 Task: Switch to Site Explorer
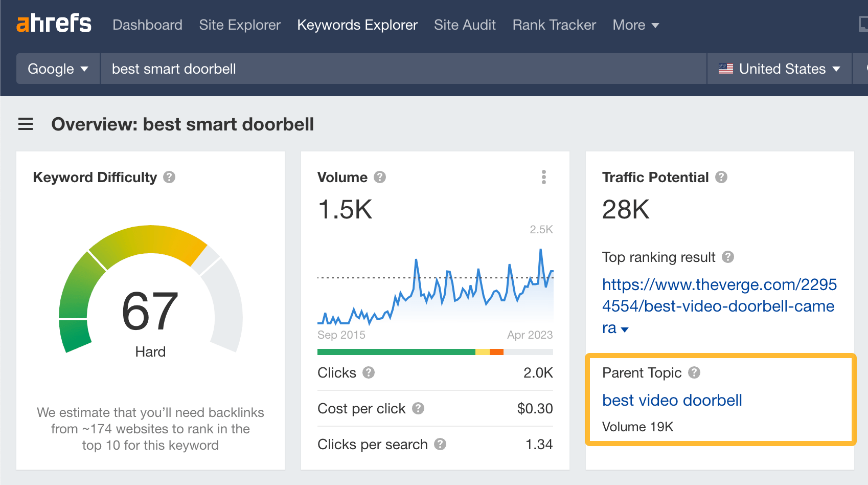pyautogui.click(x=239, y=25)
